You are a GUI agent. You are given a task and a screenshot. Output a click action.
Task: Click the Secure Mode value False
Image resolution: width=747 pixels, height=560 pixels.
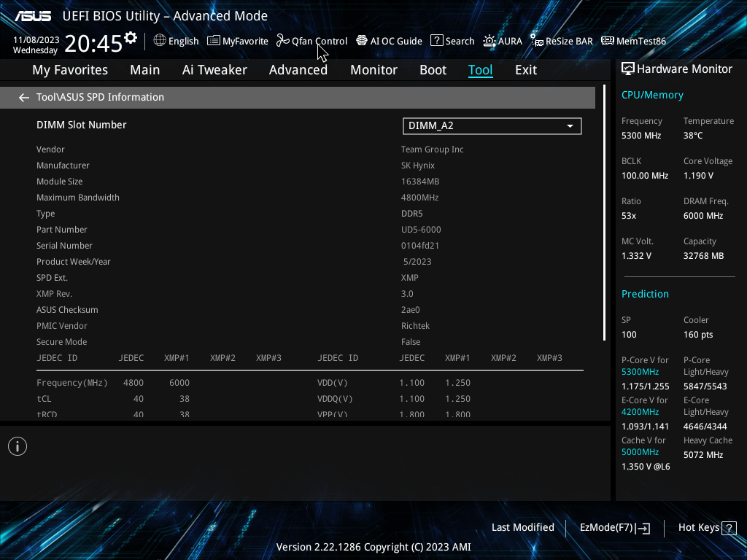[x=411, y=342]
